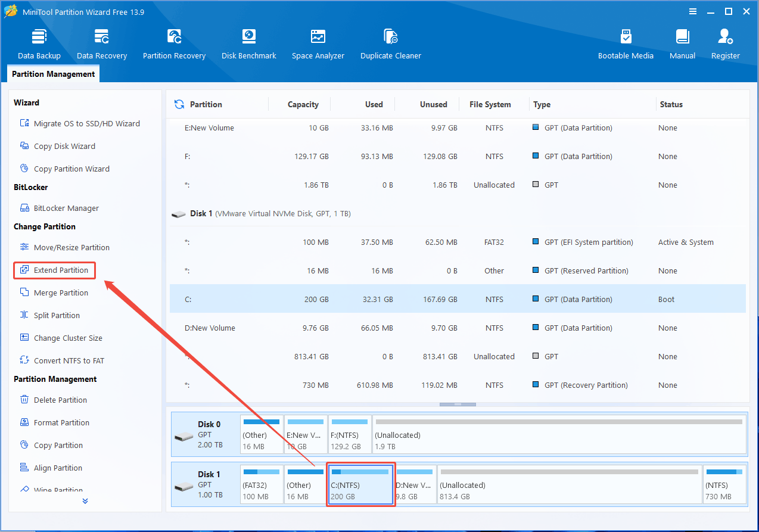Select E:New Volume row

[x=458, y=127]
